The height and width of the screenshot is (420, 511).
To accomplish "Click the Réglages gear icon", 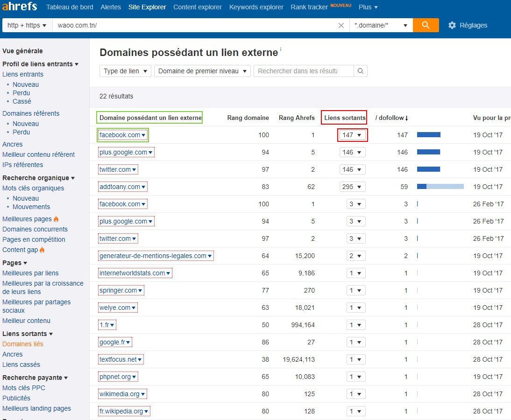I will click(452, 25).
